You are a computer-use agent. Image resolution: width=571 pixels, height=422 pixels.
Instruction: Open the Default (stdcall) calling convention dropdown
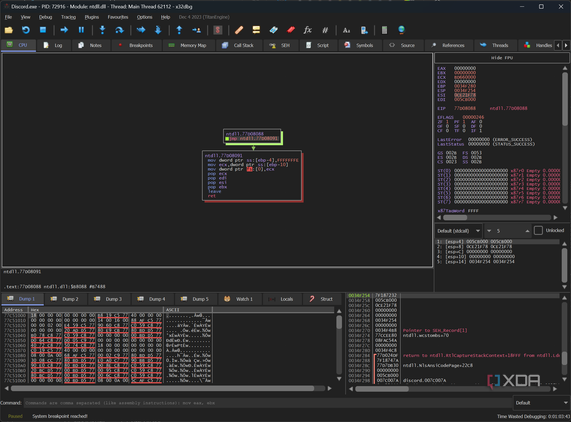pos(458,231)
